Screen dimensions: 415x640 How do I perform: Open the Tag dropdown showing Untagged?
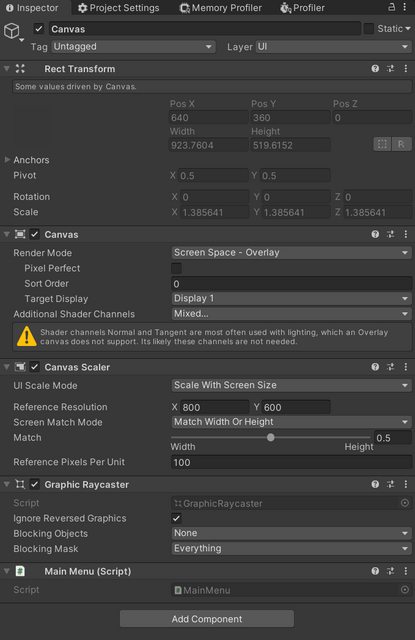(x=133, y=47)
